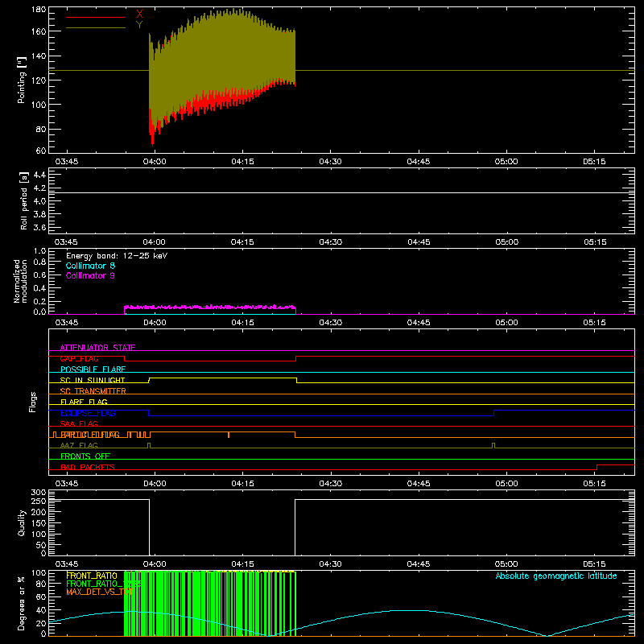
Task: Click the 4.2 tick on the Roll period axis
Action: tap(39, 188)
